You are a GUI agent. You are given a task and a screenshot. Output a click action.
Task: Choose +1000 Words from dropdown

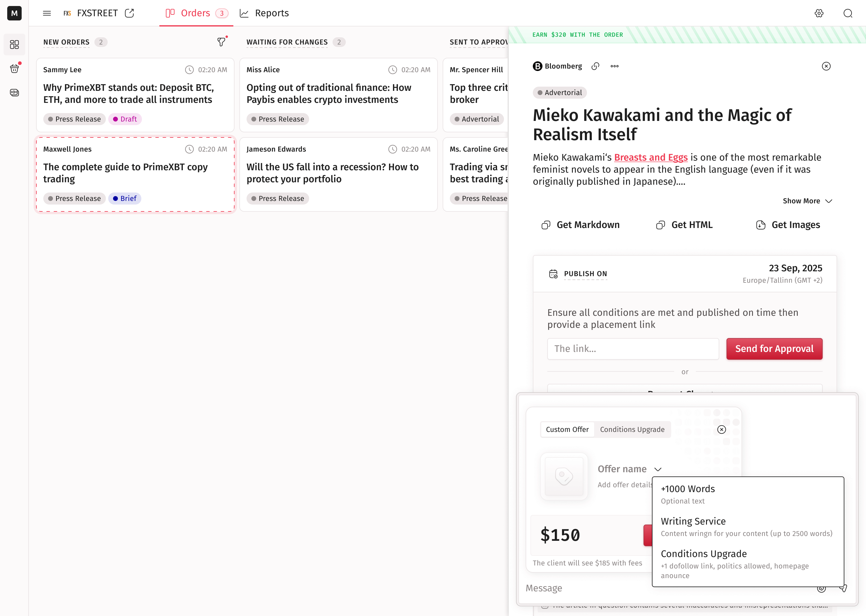click(748, 494)
